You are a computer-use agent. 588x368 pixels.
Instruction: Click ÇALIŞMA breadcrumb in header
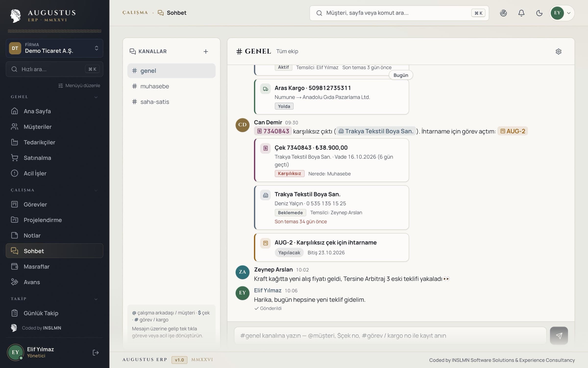click(135, 13)
